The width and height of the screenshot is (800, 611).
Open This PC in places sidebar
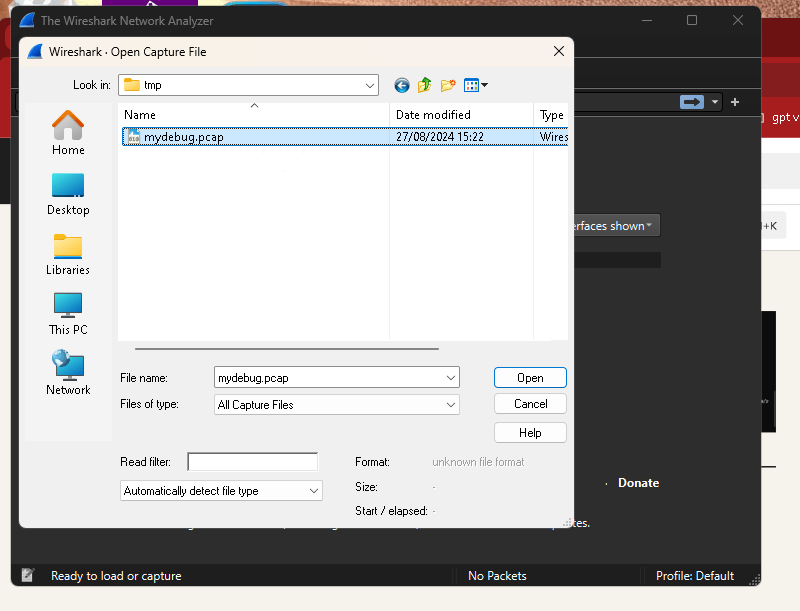(x=68, y=314)
